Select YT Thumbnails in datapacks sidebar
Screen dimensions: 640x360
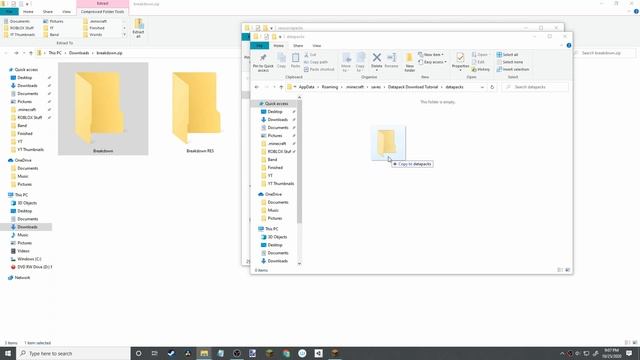[x=280, y=184]
